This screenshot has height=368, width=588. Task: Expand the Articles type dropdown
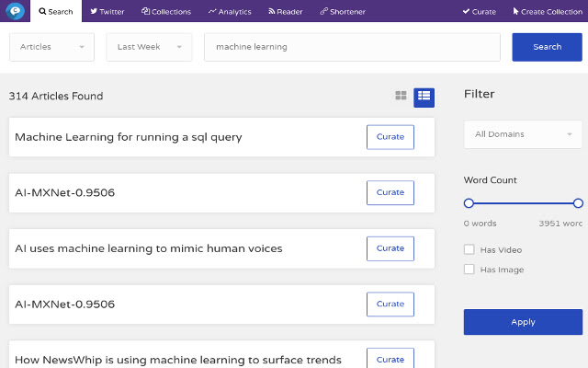(51, 47)
